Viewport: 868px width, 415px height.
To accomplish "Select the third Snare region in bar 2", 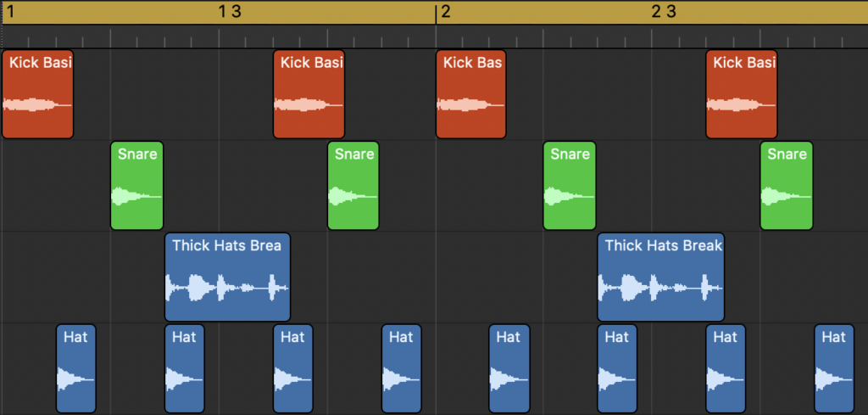I will [x=570, y=186].
